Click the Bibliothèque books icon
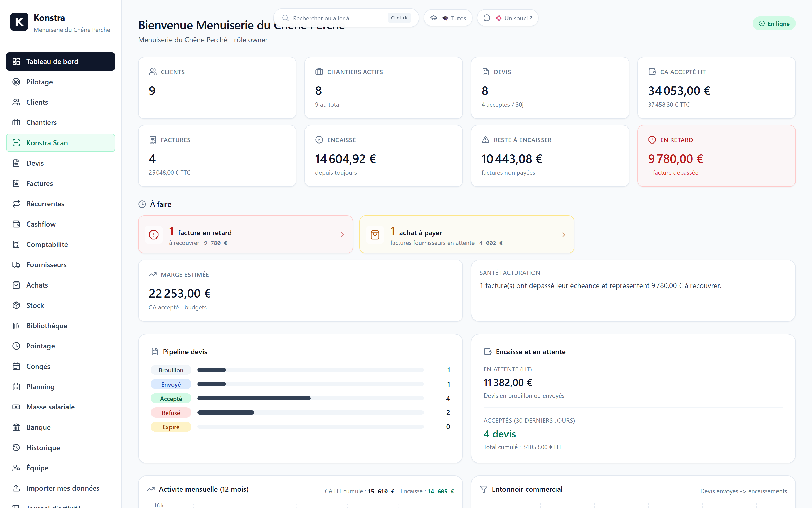The height and width of the screenshot is (508, 812). (16, 326)
